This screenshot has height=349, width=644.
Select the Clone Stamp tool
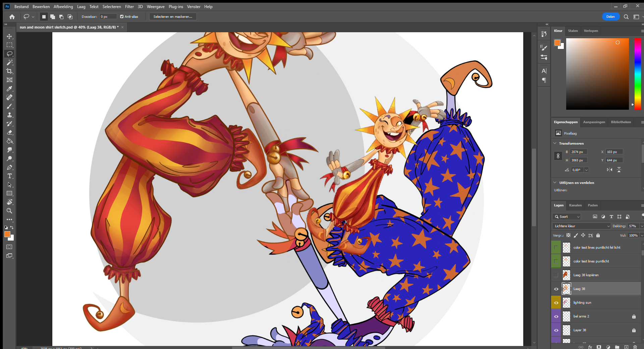point(9,115)
